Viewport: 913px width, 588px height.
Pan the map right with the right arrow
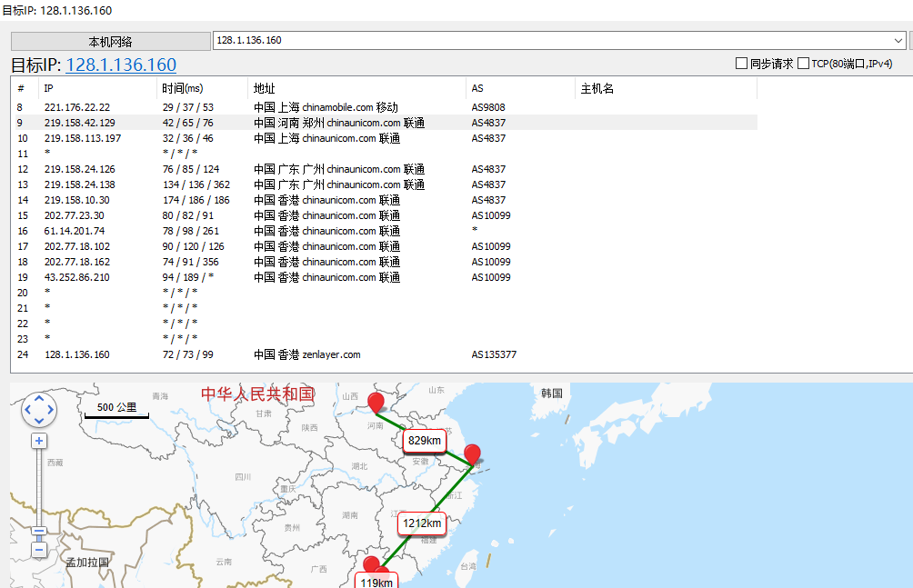pos(51,410)
